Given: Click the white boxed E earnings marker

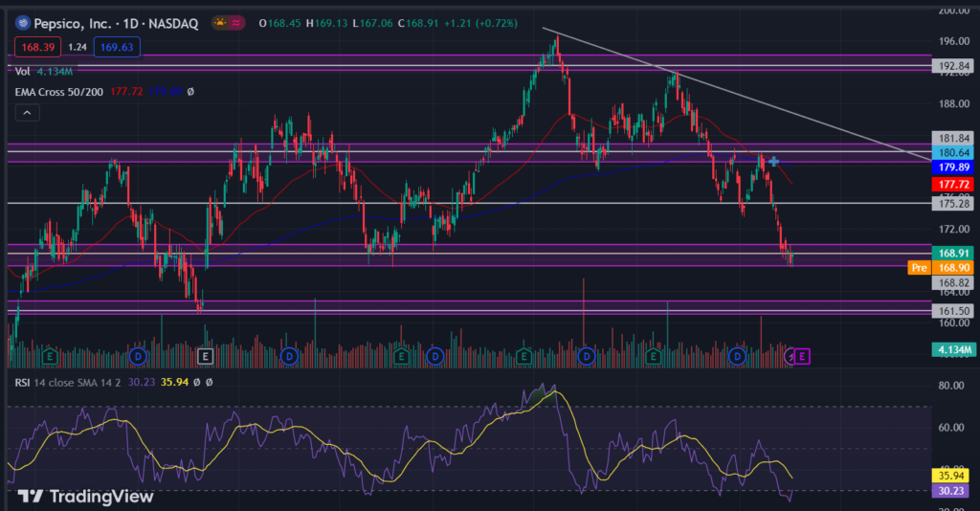Looking at the screenshot, I should (205, 357).
